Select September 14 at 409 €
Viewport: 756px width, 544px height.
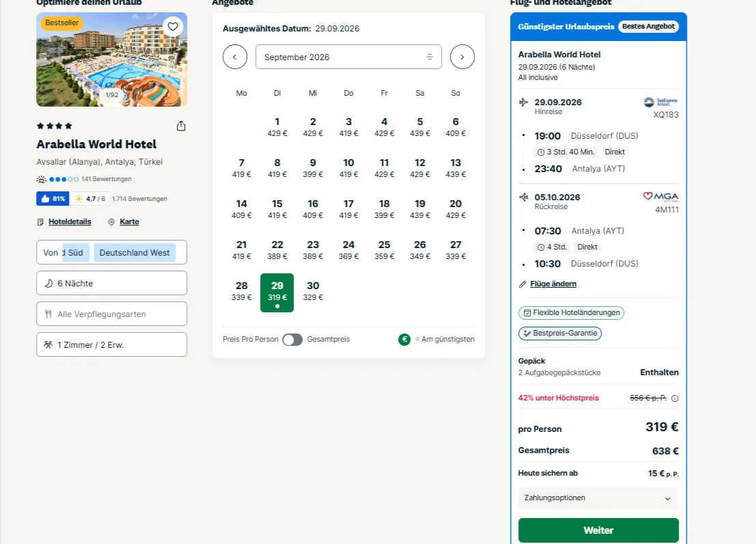click(242, 209)
